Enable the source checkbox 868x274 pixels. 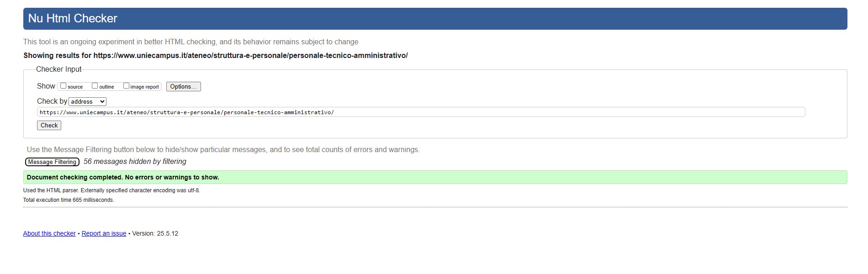[64, 86]
